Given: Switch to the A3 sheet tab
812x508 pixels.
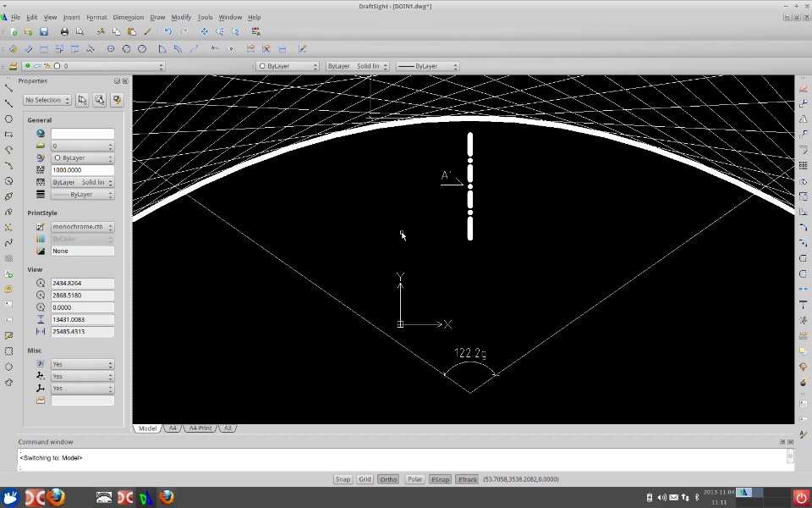Looking at the screenshot, I should tap(228, 428).
